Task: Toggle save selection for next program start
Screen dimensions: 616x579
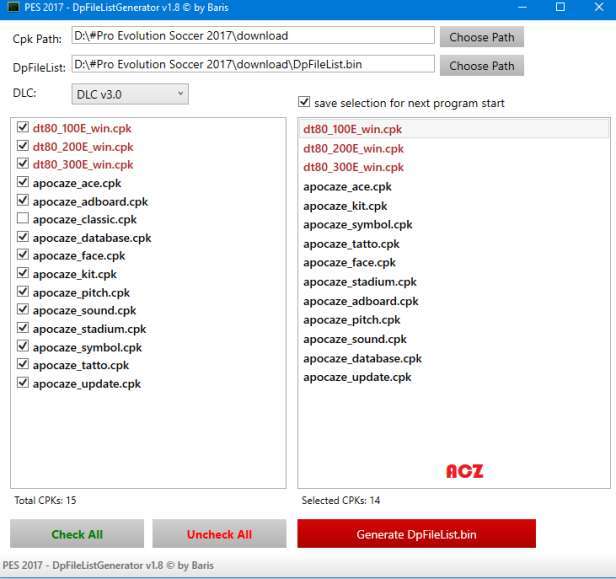Action: 305,103
